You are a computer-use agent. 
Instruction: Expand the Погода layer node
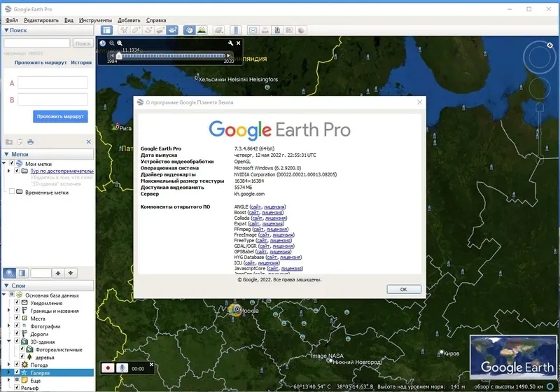tap(9, 365)
